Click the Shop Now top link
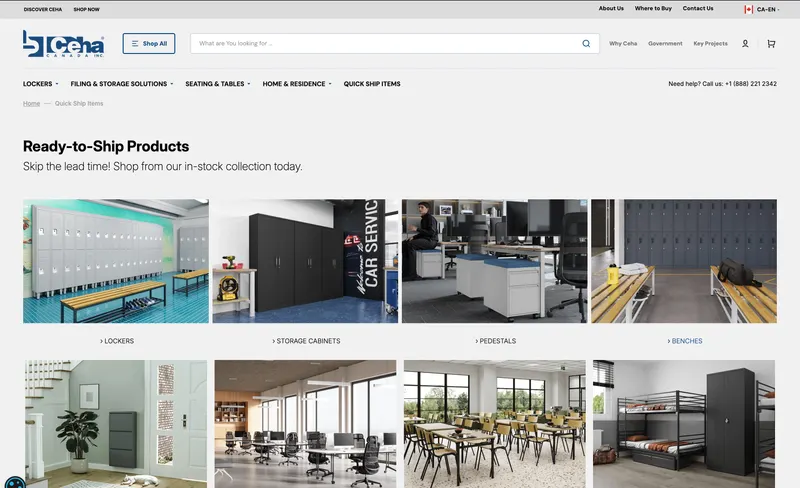The image size is (800, 488). pos(87,9)
